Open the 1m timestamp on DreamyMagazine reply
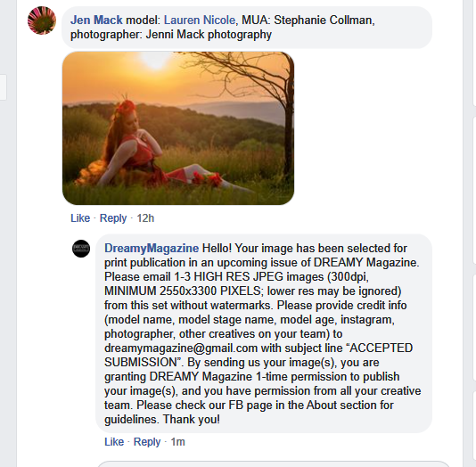 click(x=177, y=441)
